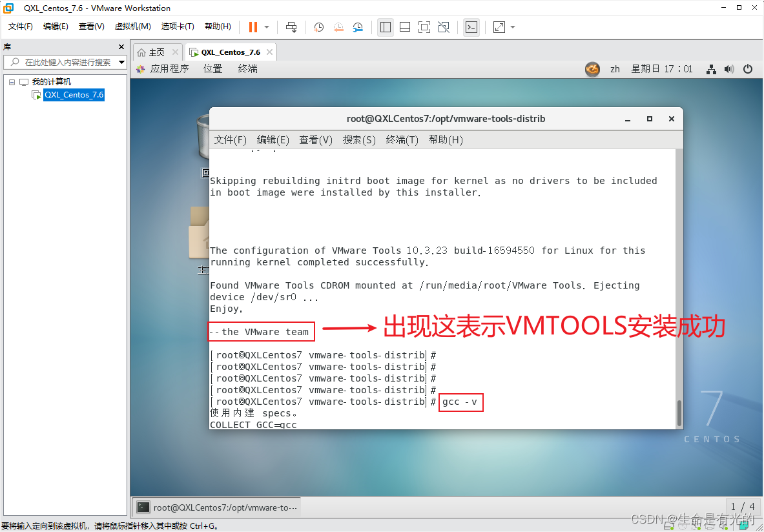Click the power icon in CentOS panel
This screenshot has height=532, width=764.
[748, 69]
